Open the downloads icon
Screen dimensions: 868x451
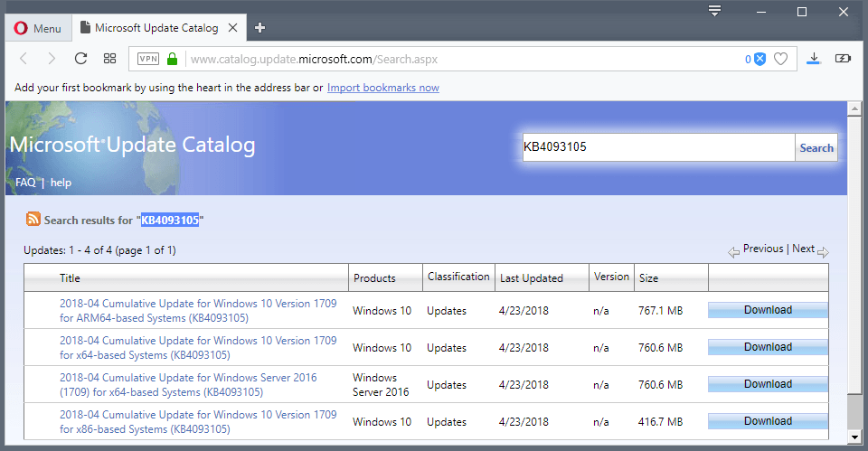814,59
